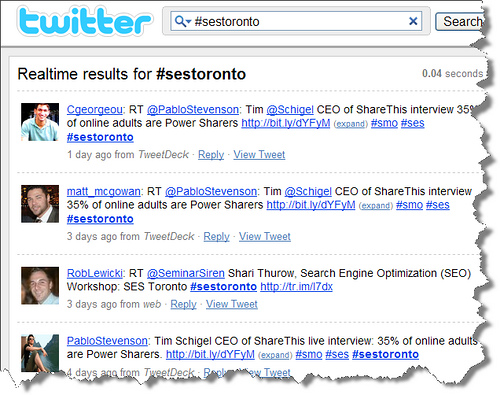This screenshot has height=395, width=500.
Task: Click the 'Realtime results for #sestoronto' heading
Action: tap(132, 74)
